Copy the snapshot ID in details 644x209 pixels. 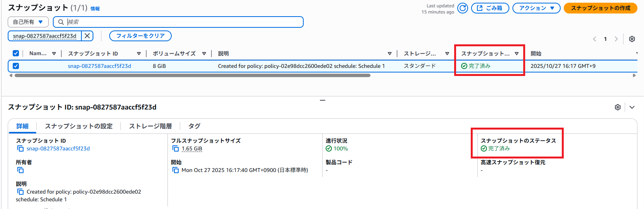pos(20,148)
